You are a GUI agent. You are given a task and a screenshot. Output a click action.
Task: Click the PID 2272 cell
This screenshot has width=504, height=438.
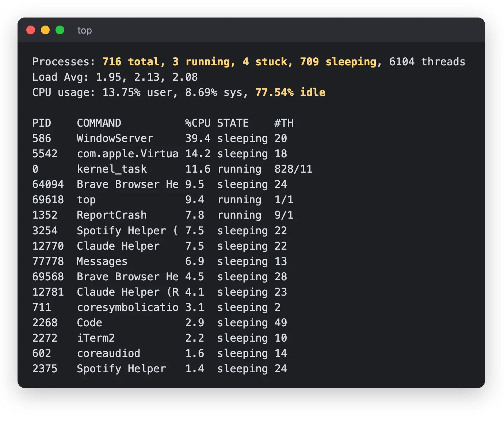45,338
